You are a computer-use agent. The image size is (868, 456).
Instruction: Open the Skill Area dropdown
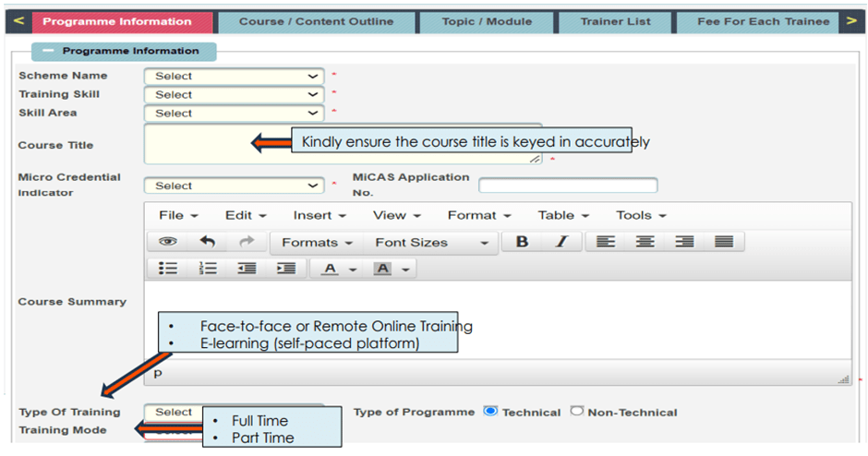234,114
